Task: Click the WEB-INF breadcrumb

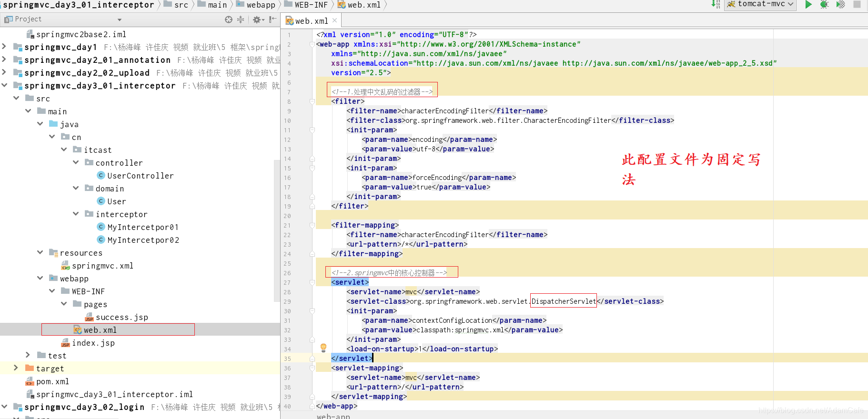Action: (x=306, y=5)
